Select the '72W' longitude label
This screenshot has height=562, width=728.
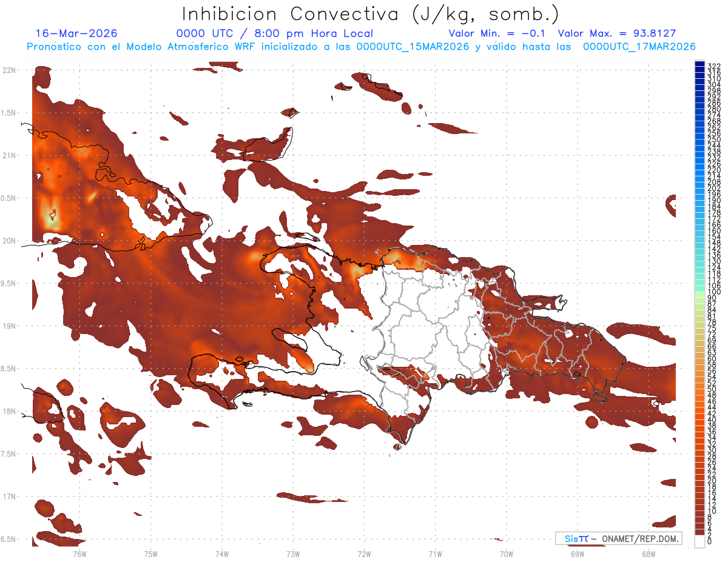click(x=365, y=553)
